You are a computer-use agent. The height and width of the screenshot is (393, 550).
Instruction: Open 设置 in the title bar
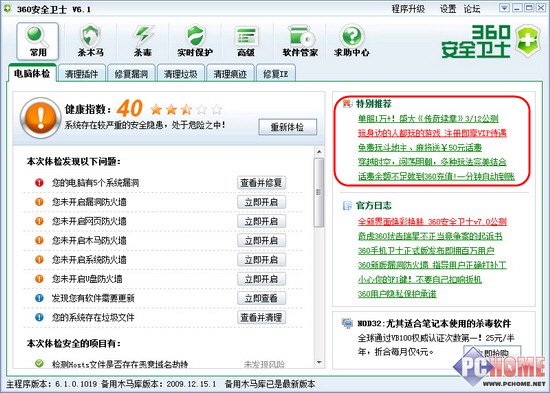(x=448, y=9)
